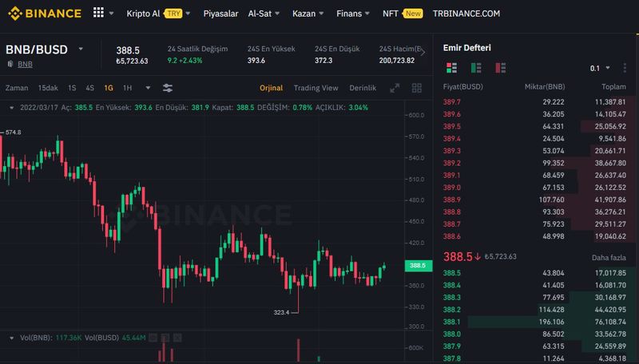Image resolution: width=639 pixels, height=364 pixels.
Task: Select sell order price 389.5
Action: coord(452,126)
